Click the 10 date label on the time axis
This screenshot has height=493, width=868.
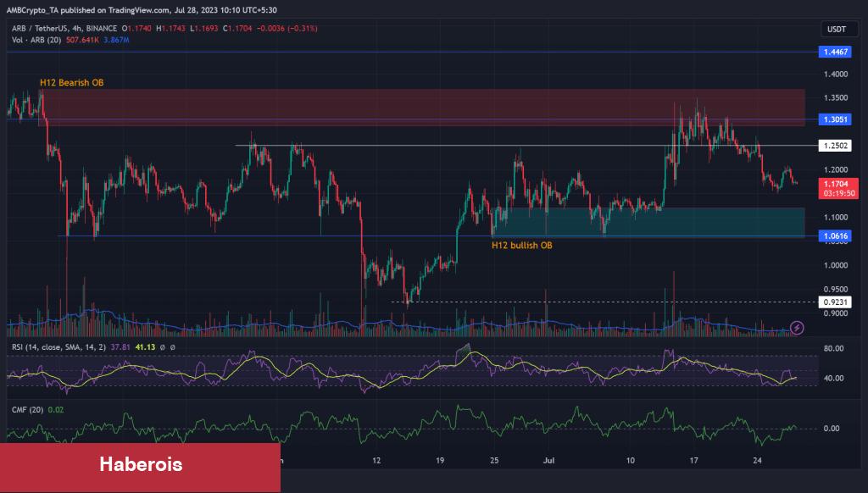(630, 460)
